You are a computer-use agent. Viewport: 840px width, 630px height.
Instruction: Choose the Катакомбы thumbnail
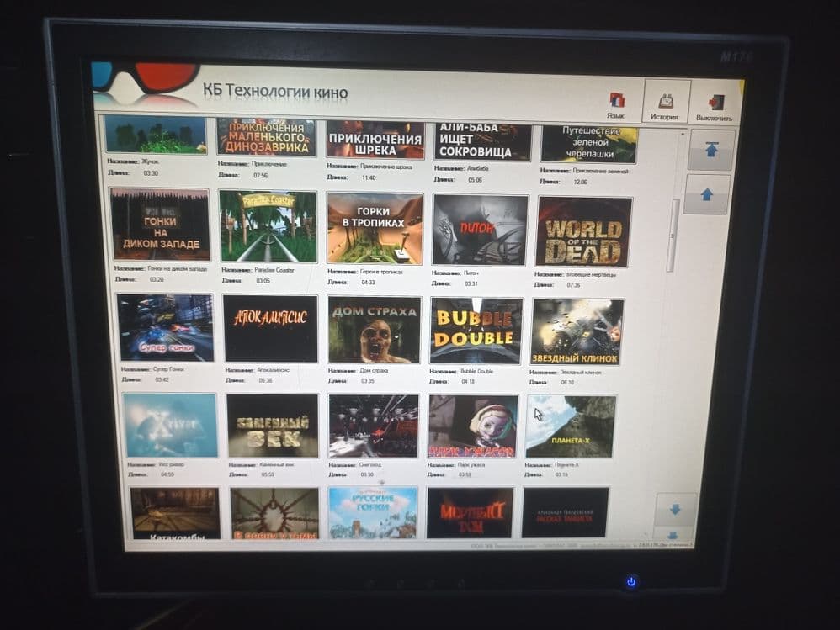point(174,513)
